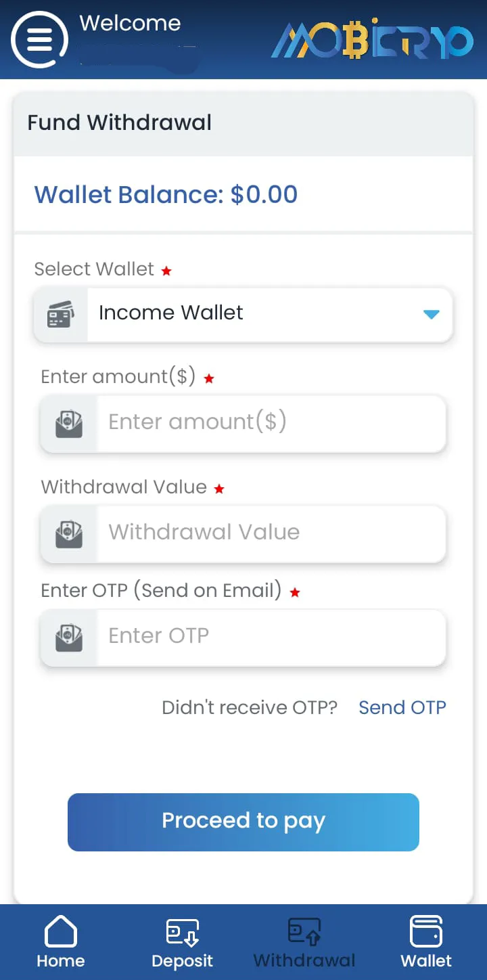The width and height of the screenshot is (487, 980).
Task: Switch to the Wallet tab
Action: click(x=426, y=942)
